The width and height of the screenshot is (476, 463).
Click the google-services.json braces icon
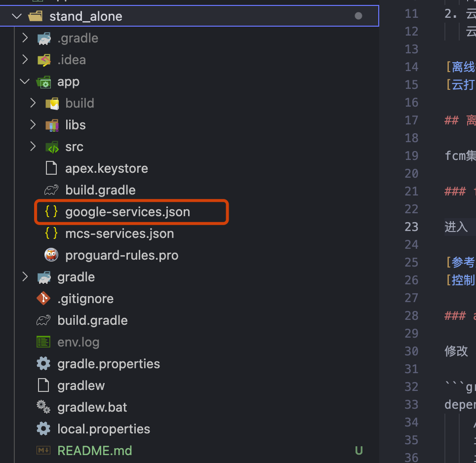click(51, 212)
